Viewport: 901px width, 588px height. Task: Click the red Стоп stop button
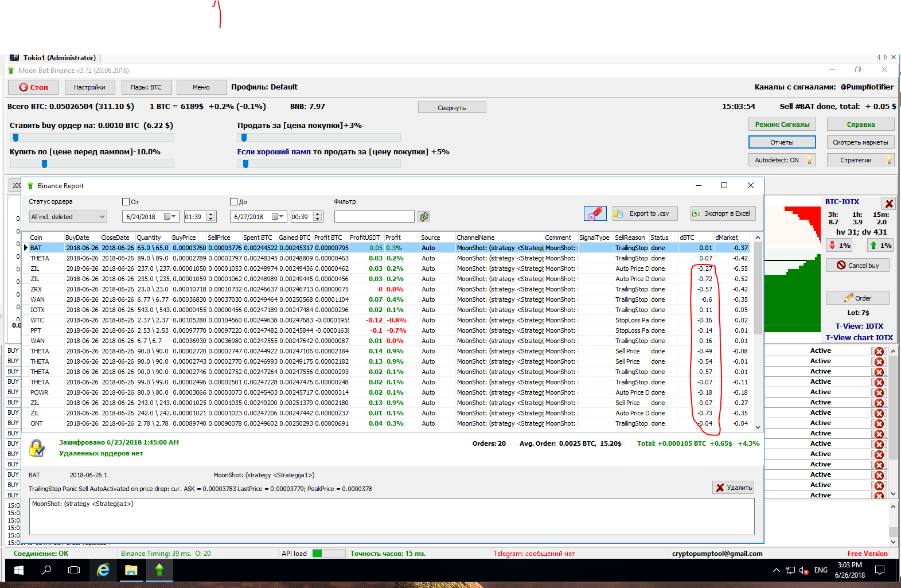click(33, 87)
